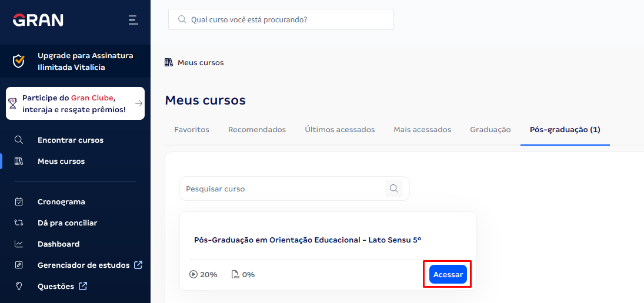Select the Graduação tab
Viewport: 644px width, 303px height.
pos(490,130)
